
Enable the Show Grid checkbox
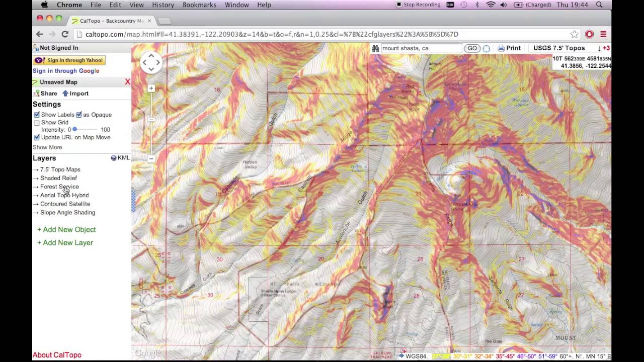[x=37, y=123]
